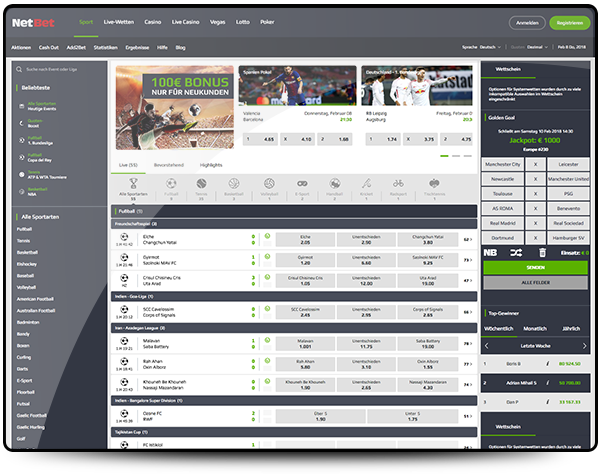This screenshot has height=474, width=600.
Task: Filter live events by Tischtennis icon
Action: [x=434, y=184]
